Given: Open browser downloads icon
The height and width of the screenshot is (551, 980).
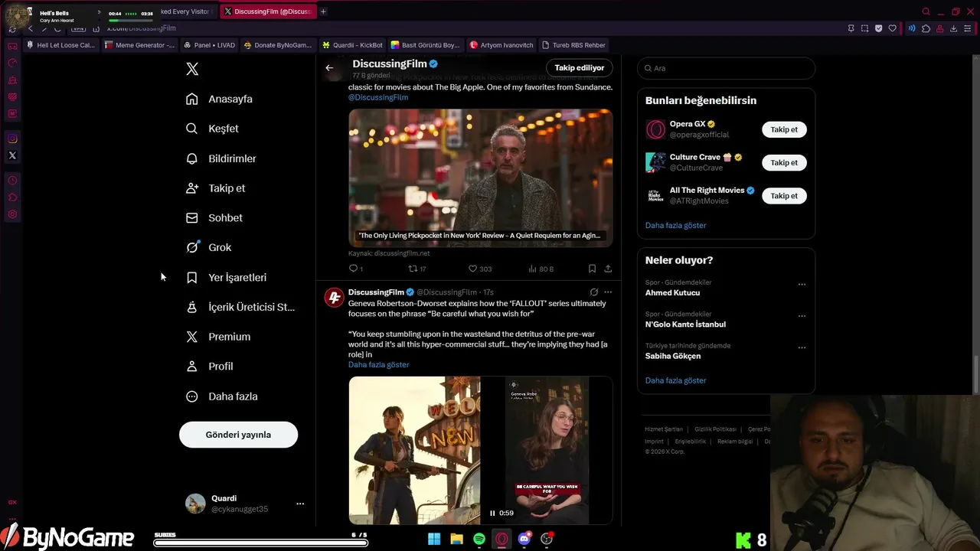Looking at the screenshot, I should coord(954,28).
